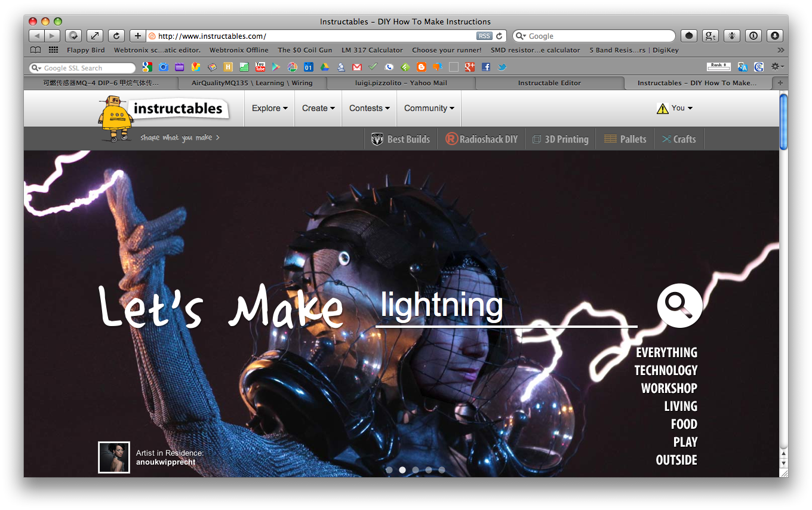
Task: Click the Blogger toolbar icon
Action: (422, 67)
